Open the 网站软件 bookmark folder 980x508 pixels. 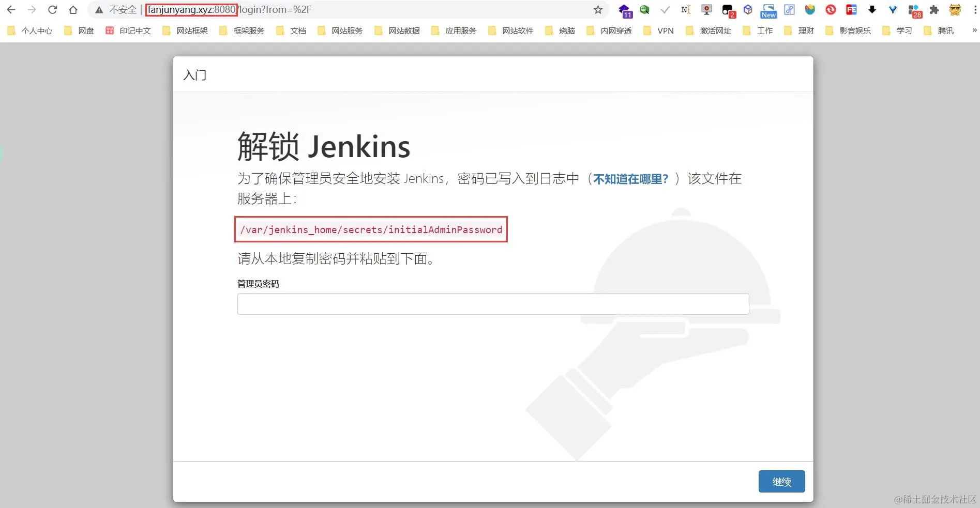(511, 31)
